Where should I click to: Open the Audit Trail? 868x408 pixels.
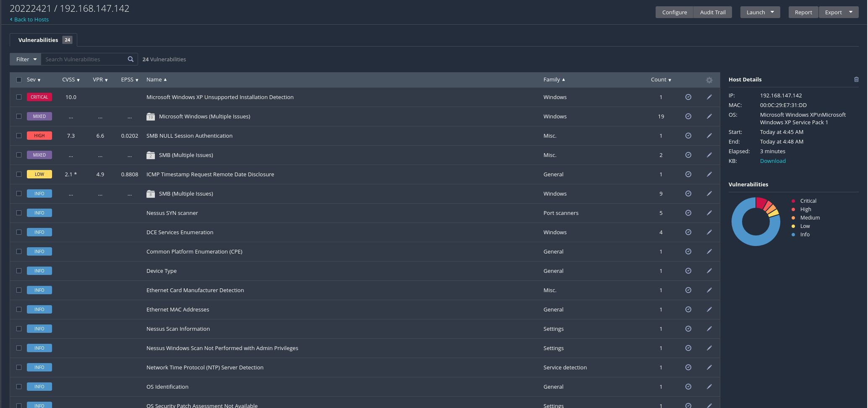pyautogui.click(x=713, y=12)
